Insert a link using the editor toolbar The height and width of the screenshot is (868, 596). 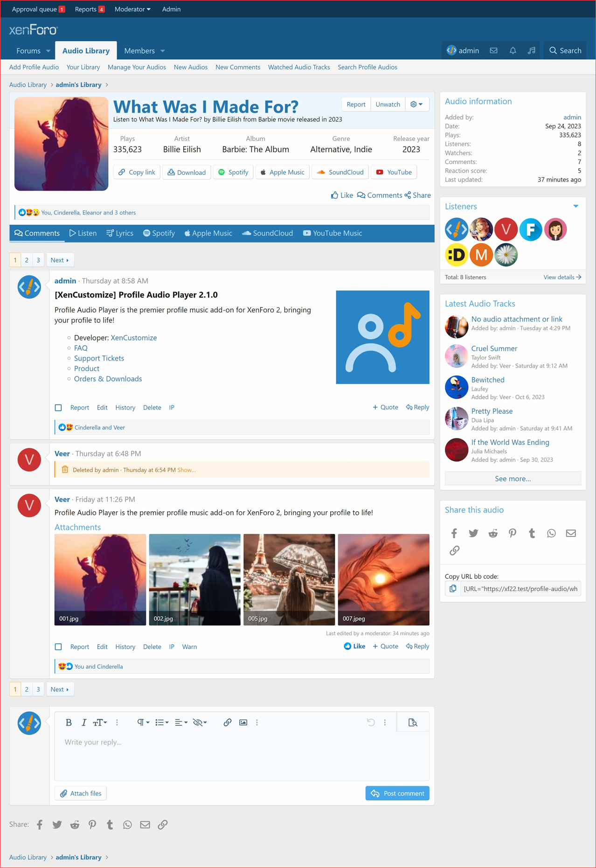227,722
